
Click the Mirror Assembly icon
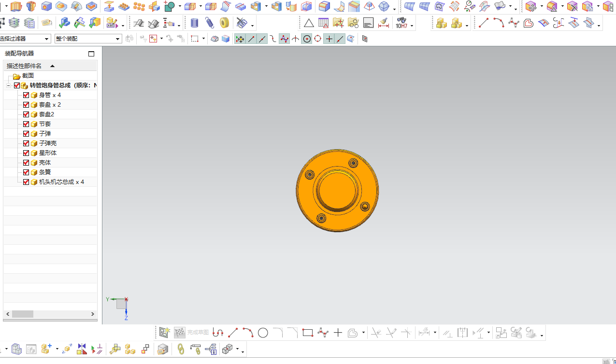click(x=82, y=349)
